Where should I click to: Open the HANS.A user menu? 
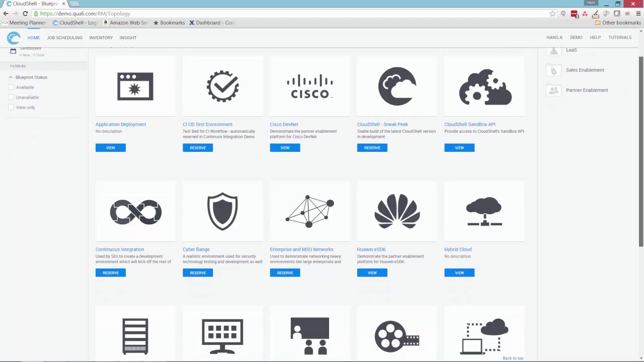tap(554, 38)
